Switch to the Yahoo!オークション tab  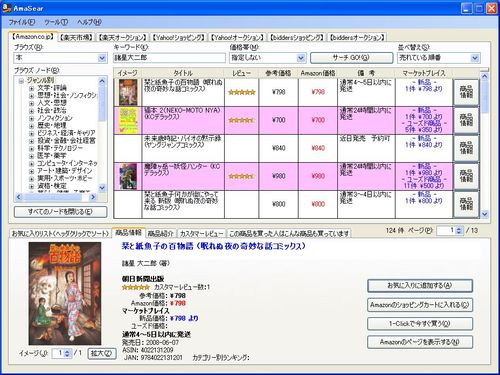click(x=237, y=37)
